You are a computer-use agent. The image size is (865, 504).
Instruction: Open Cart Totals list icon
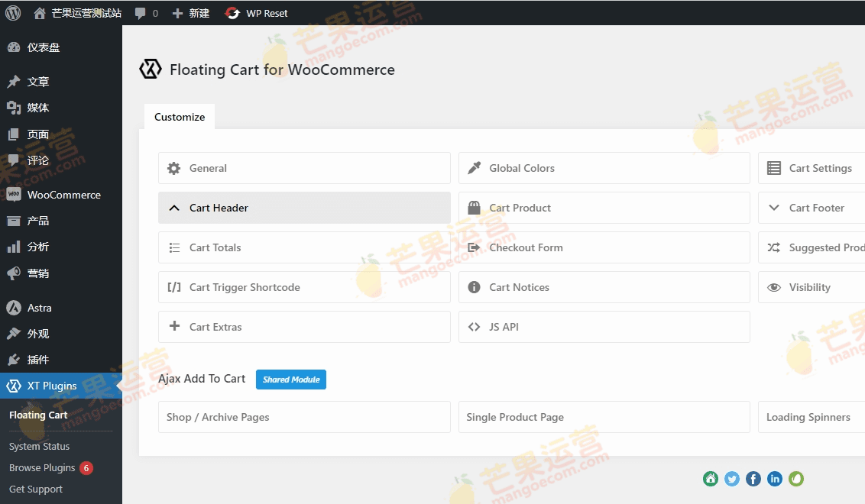click(x=174, y=247)
